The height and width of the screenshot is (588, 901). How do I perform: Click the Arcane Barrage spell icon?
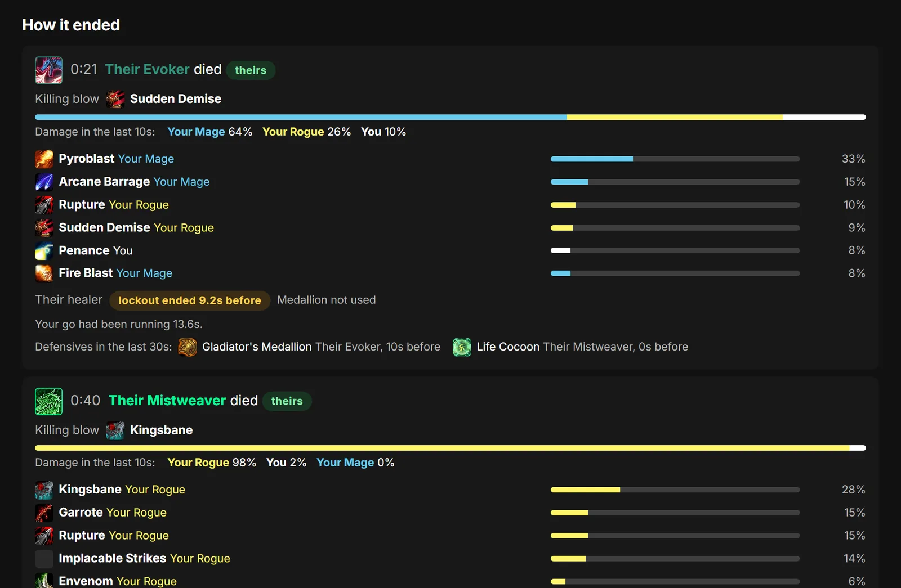point(44,182)
